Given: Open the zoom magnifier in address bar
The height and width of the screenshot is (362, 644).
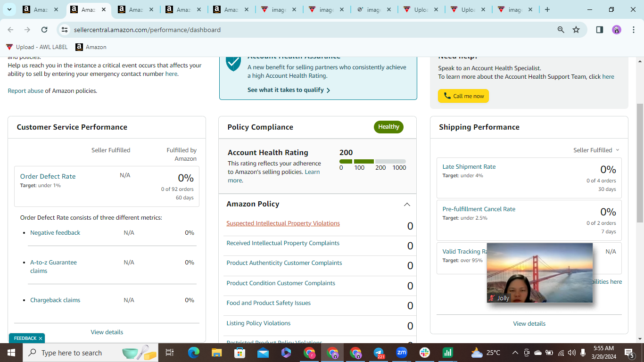Looking at the screenshot, I should click(561, 30).
